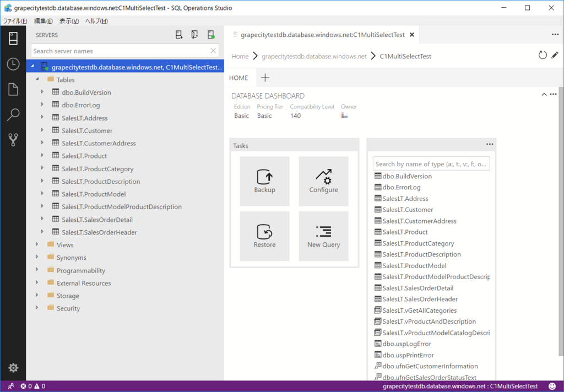Collapse the Database Dashboard section chevron
564x392 pixels.
pos(544,95)
